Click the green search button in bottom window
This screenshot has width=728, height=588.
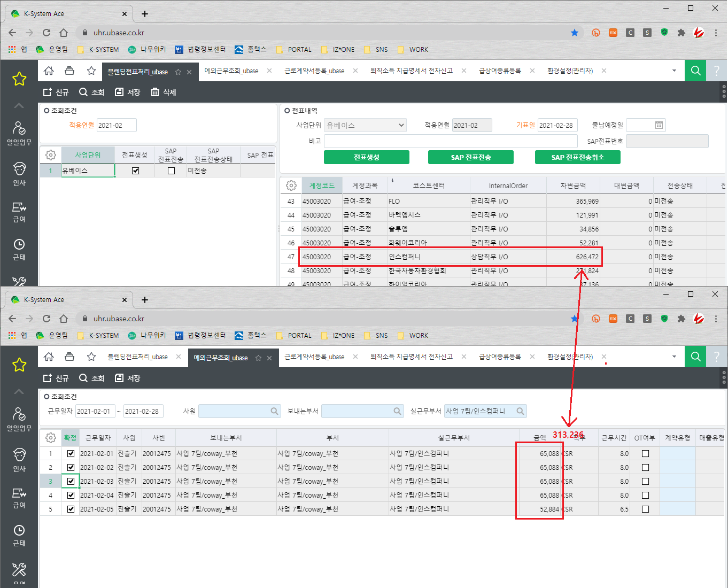695,357
